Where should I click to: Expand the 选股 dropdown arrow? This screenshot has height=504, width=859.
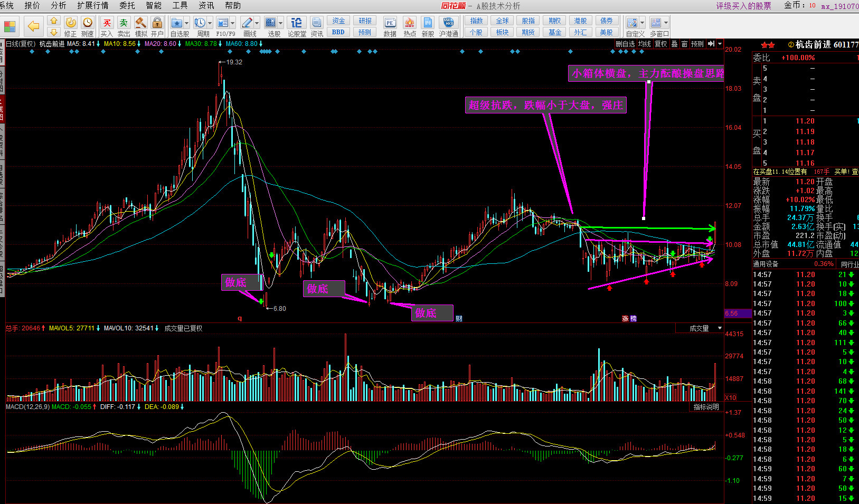click(281, 23)
